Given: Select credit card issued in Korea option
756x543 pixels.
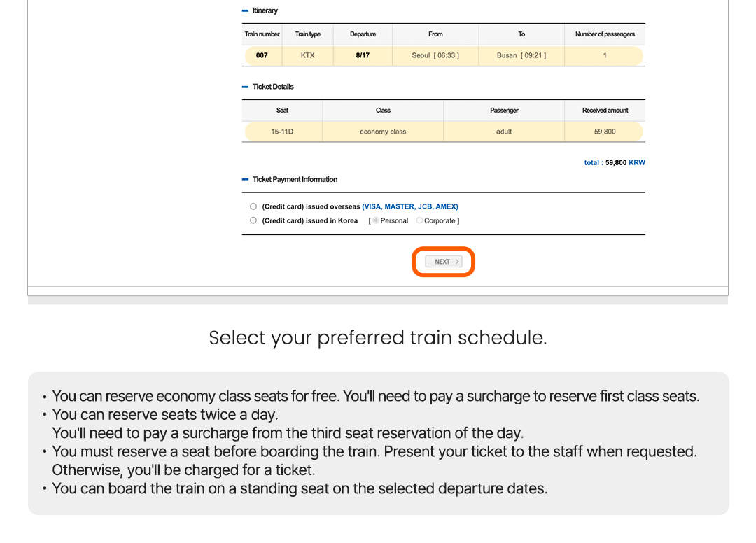Looking at the screenshot, I should point(253,220).
